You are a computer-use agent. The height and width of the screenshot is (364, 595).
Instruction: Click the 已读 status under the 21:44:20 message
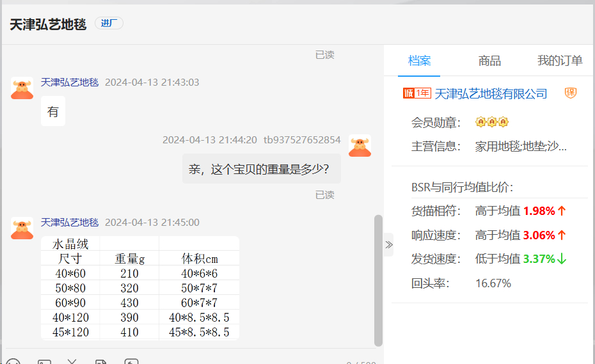click(x=325, y=195)
